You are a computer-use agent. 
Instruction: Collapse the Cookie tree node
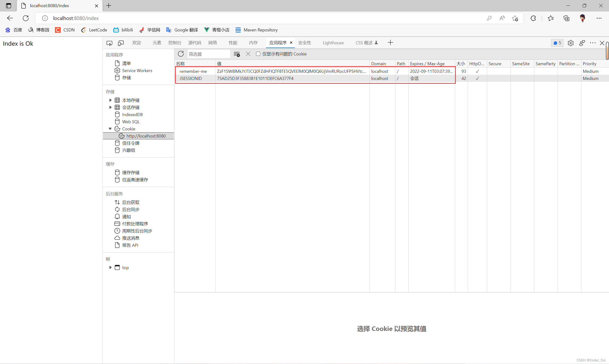(110, 129)
